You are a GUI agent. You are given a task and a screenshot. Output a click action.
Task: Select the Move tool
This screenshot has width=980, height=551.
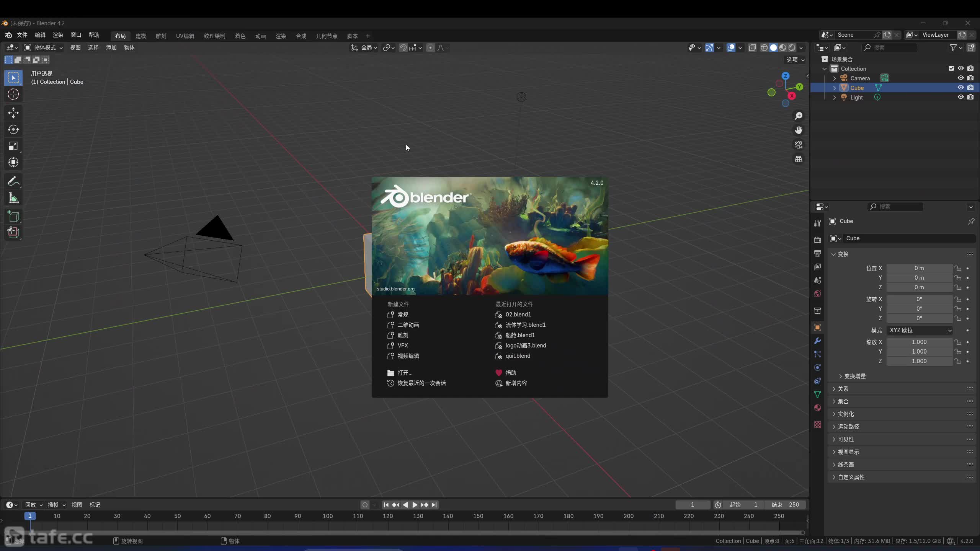(x=13, y=113)
